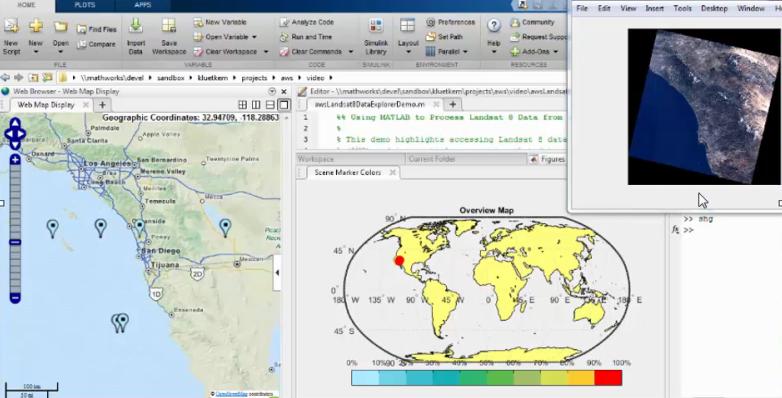
Task: Click the Landsat image in figure window
Action: [704, 107]
